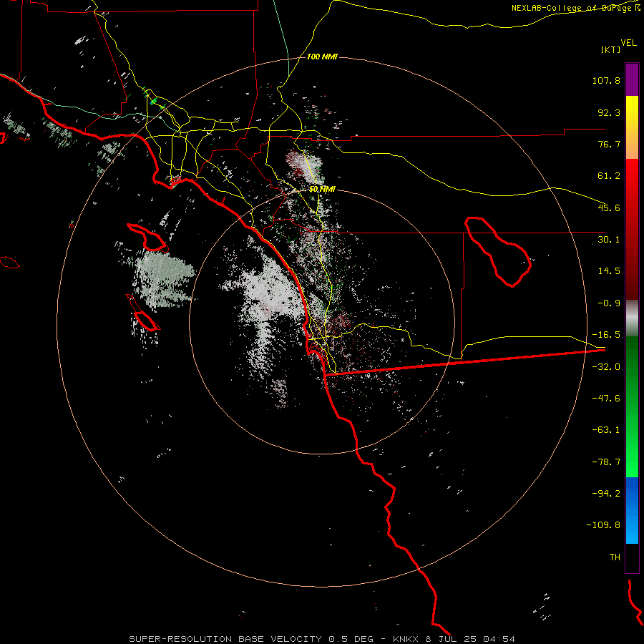Pick the gray segment of velocity scale
Image resolution: width=644 pixels, height=644 pixels.
coord(632,318)
